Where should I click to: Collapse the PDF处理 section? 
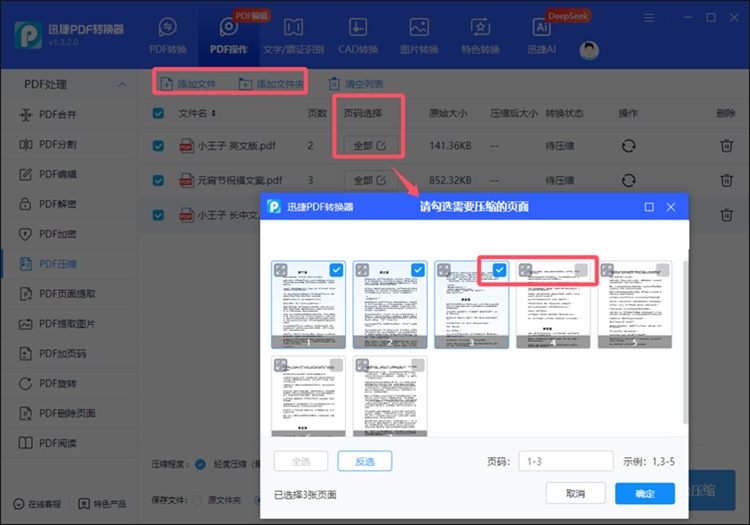122,85
